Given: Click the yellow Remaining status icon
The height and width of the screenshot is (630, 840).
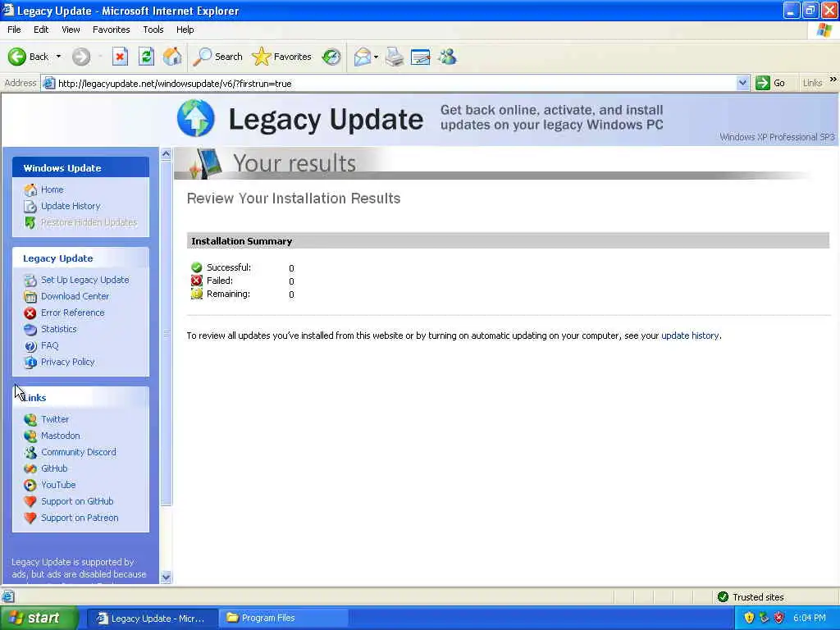Looking at the screenshot, I should 197,294.
